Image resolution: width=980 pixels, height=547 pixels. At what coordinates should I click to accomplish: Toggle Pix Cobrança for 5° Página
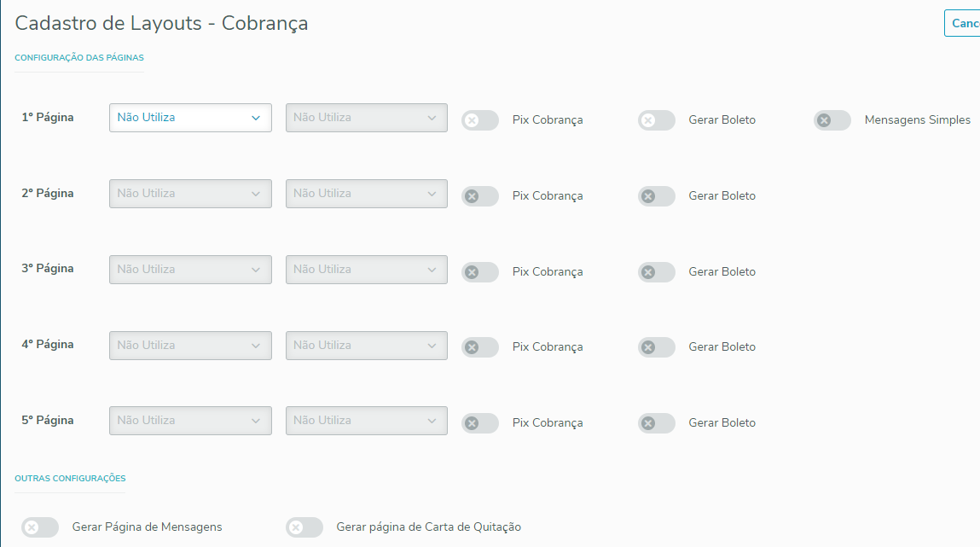pyautogui.click(x=480, y=423)
